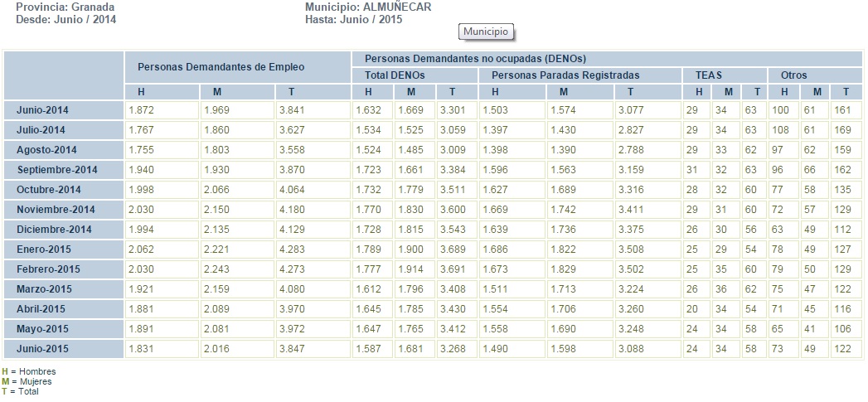
Task: Click the Municipio button above the table
Action: pos(486,31)
